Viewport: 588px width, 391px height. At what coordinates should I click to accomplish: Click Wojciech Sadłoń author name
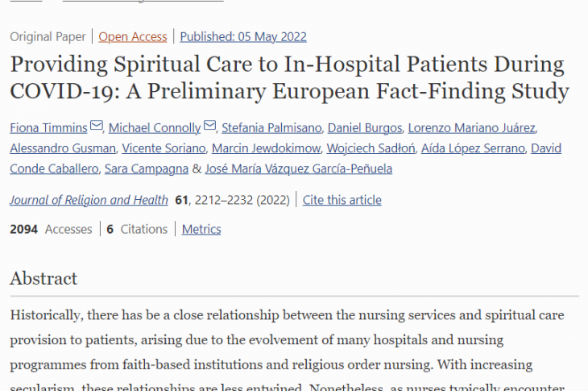(371, 148)
